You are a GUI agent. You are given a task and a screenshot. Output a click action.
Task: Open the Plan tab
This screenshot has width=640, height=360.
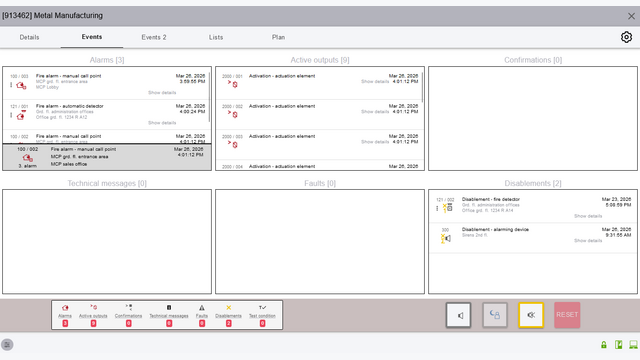pyautogui.click(x=278, y=37)
